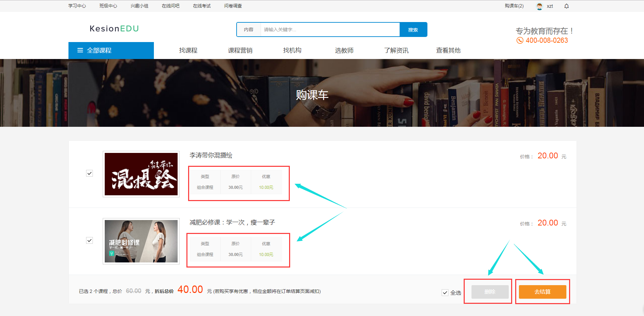Enable the 全选 checkbox
The height and width of the screenshot is (316, 644).
point(445,292)
